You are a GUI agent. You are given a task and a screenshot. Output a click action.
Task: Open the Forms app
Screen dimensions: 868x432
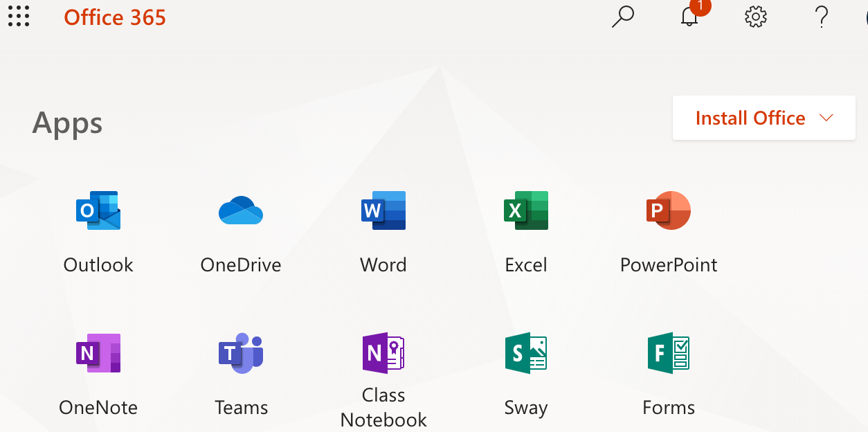pyautogui.click(x=669, y=375)
